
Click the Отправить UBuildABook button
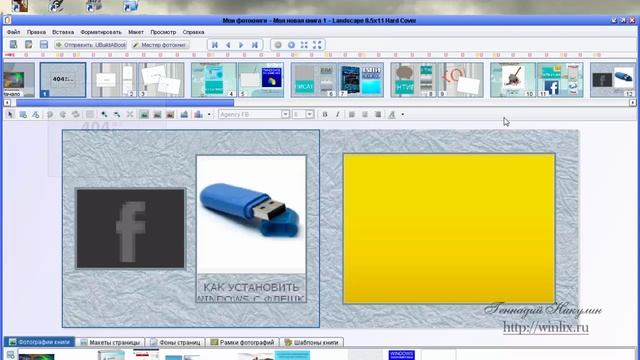[x=91, y=45]
